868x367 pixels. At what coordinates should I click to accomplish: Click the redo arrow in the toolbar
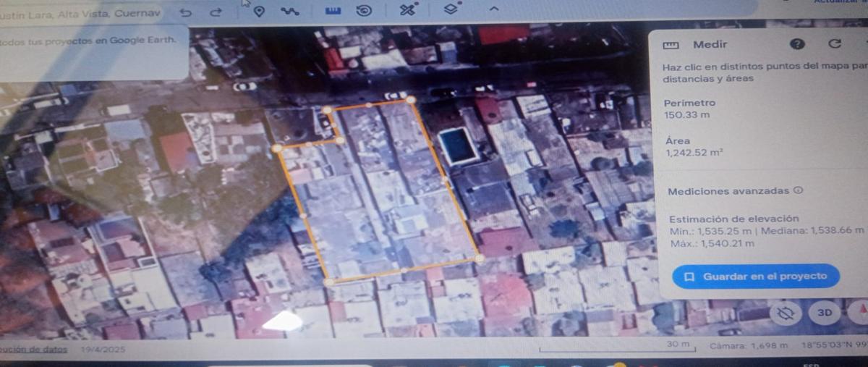point(216,12)
